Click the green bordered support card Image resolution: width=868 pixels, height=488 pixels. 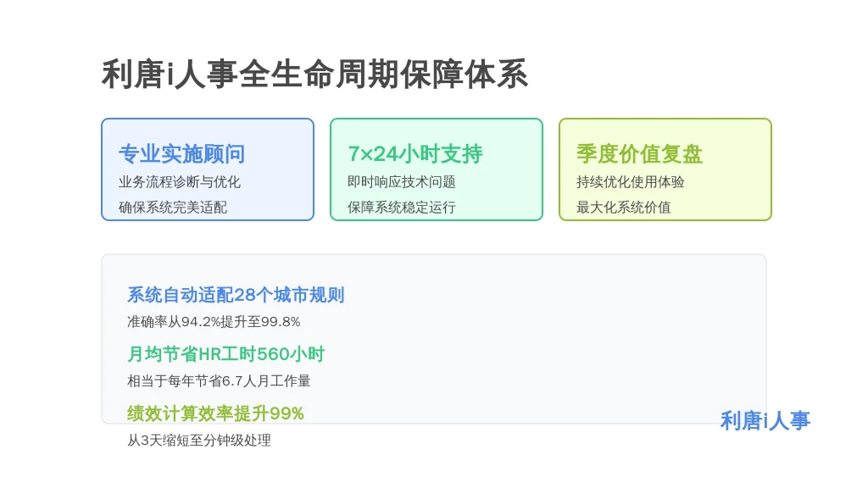[x=437, y=169]
